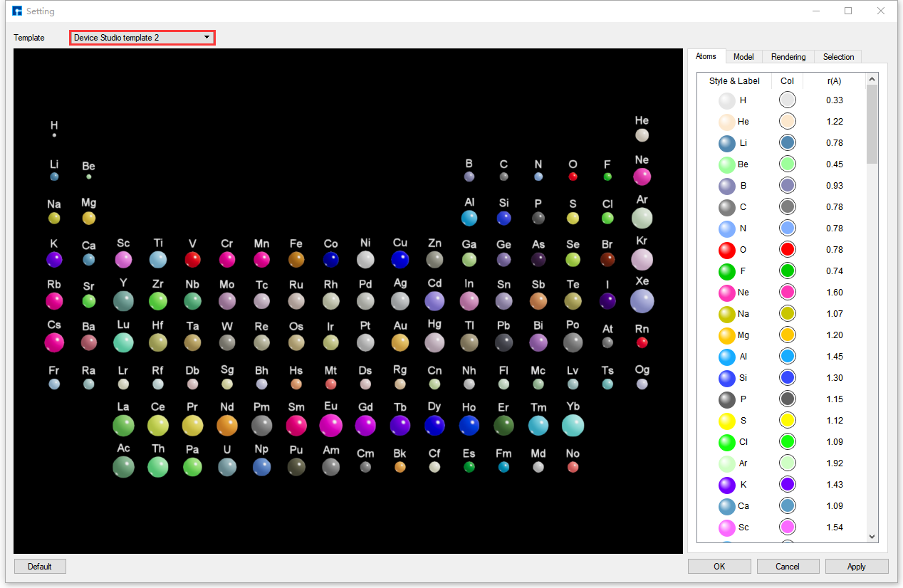Screen dimensions: 903x588
Task: Select the Iron (Fe) sphere
Action: (x=296, y=260)
